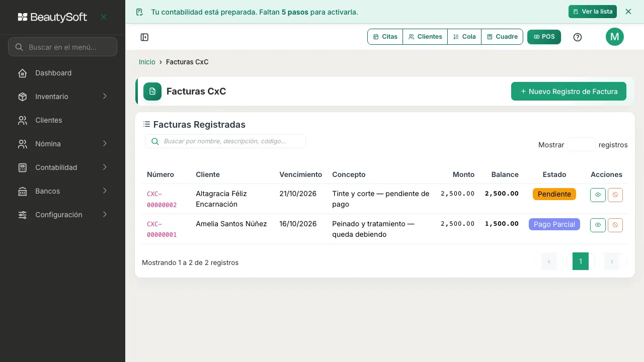Click the Nómina people icon
Image resolution: width=644 pixels, height=362 pixels.
[x=22, y=144]
